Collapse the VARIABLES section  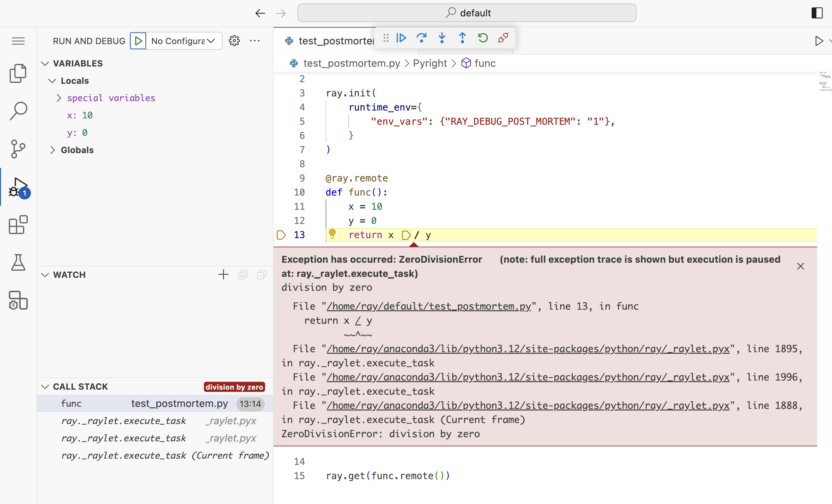pyautogui.click(x=45, y=63)
